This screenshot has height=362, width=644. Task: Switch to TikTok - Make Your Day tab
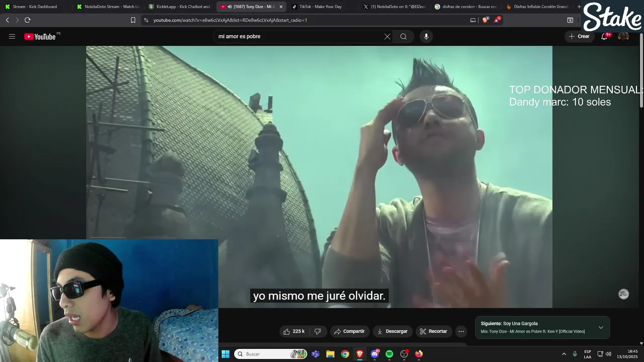click(323, 7)
